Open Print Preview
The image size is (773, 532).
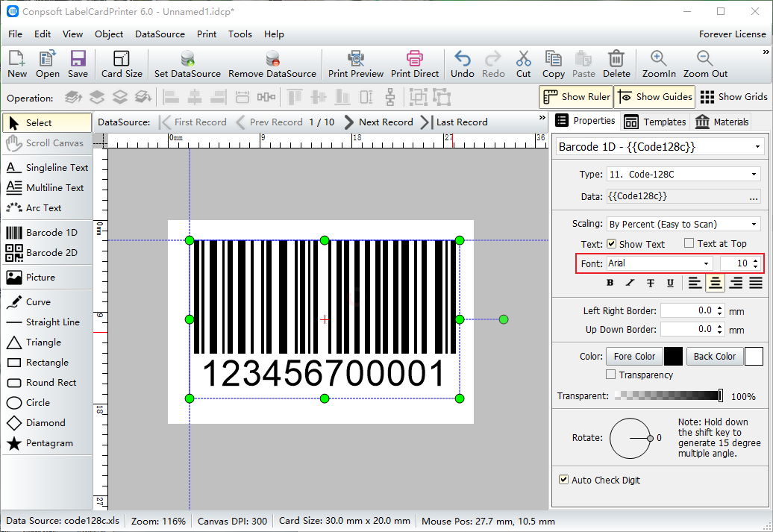355,64
